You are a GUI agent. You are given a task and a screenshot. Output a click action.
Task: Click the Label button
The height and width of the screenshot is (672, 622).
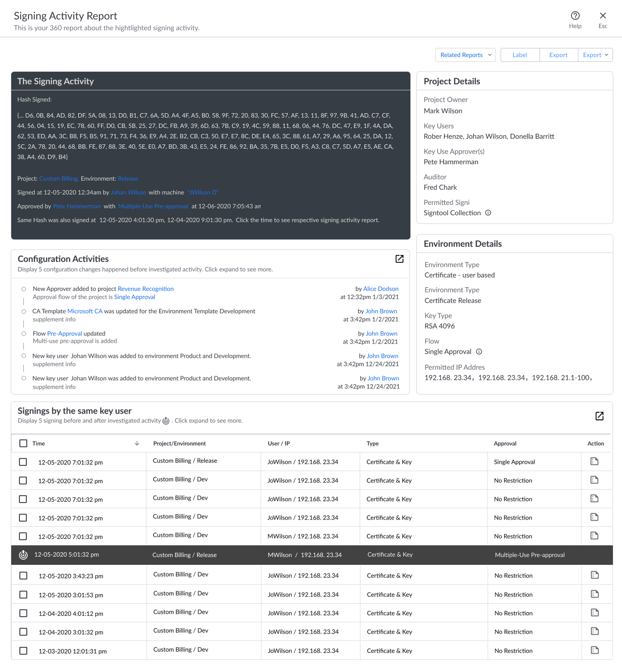pos(520,55)
